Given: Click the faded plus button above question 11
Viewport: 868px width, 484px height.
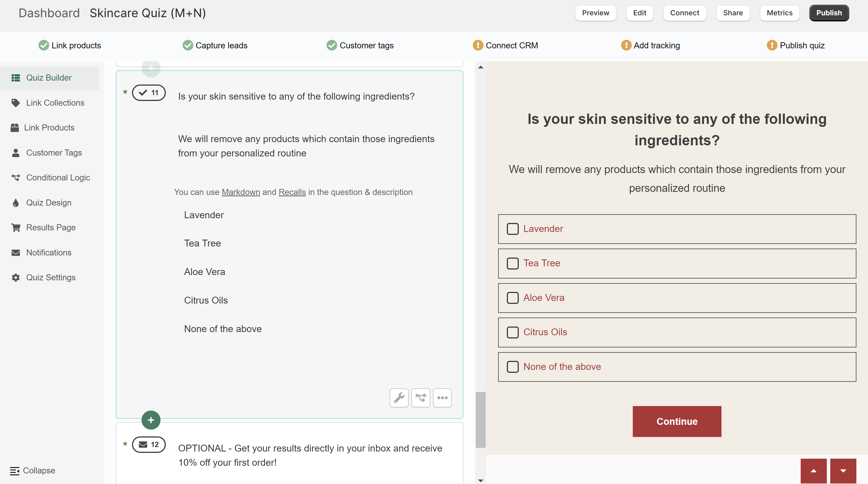Looking at the screenshot, I should pos(151,68).
